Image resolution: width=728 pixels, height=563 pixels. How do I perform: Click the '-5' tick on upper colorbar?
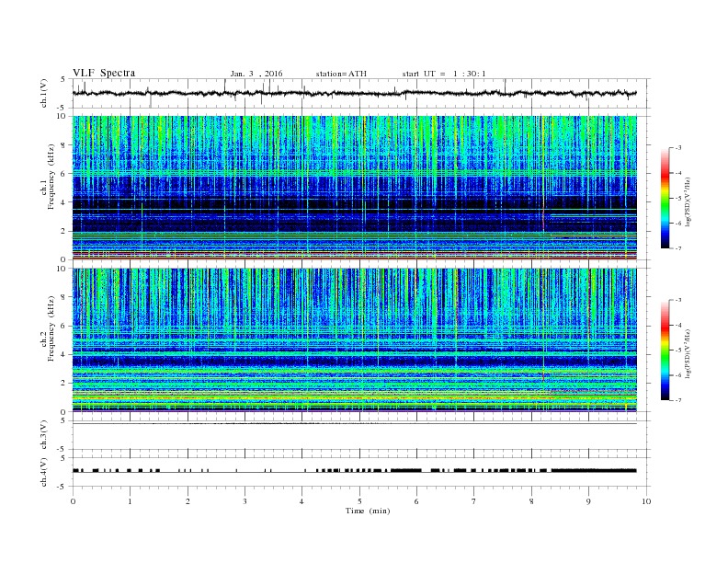[x=677, y=199]
